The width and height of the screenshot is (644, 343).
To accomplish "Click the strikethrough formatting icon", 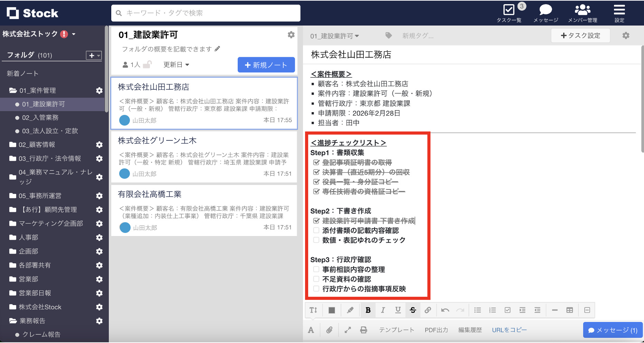I will pos(413,310).
